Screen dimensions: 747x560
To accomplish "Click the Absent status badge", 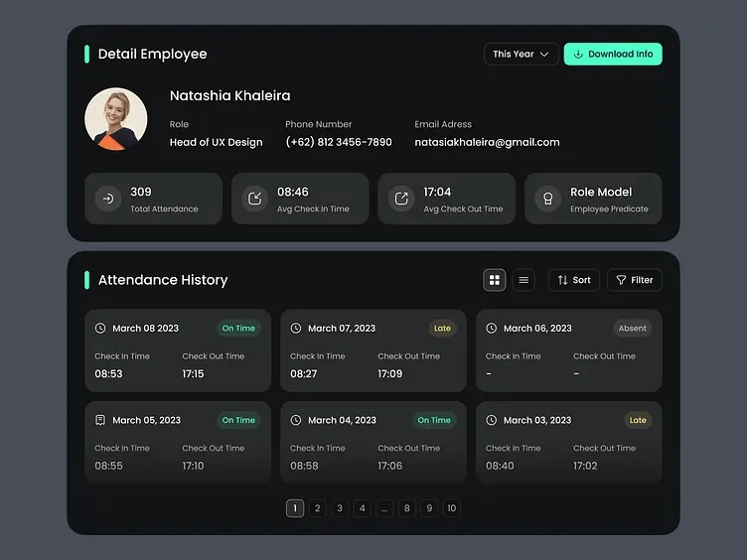I will pos(632,328).
